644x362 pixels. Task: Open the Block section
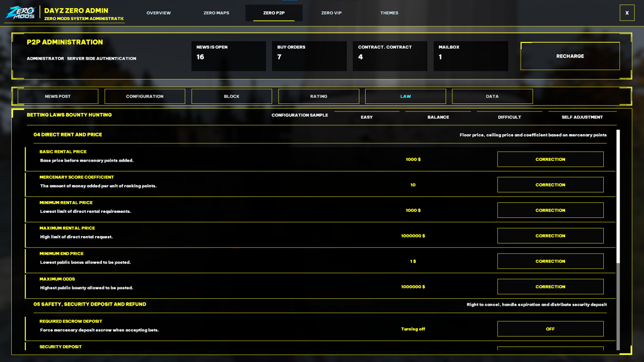231,96
